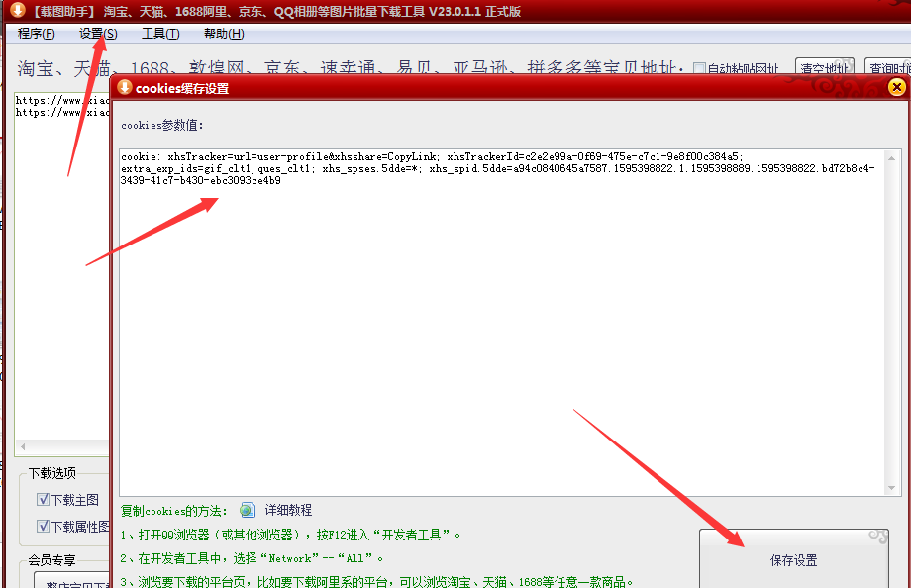Close the cookies缓存设置 dialog
This screenshot has width=911, height=588.
896,87
